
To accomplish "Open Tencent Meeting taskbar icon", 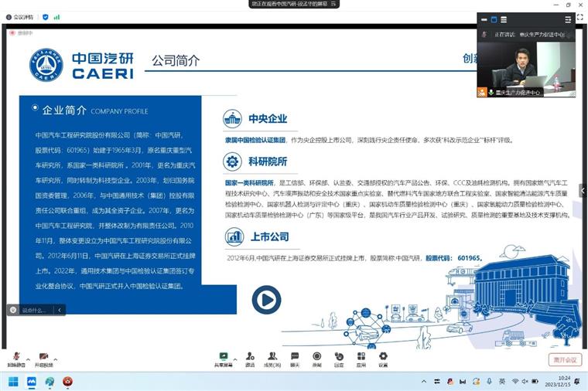I will (32, 382).
